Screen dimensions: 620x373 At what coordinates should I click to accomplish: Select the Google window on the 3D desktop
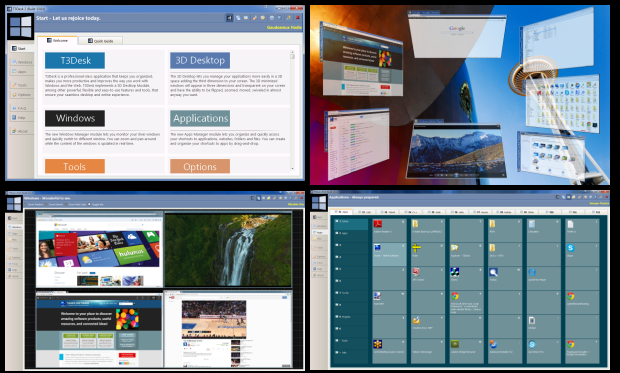[x=457, y=35]
